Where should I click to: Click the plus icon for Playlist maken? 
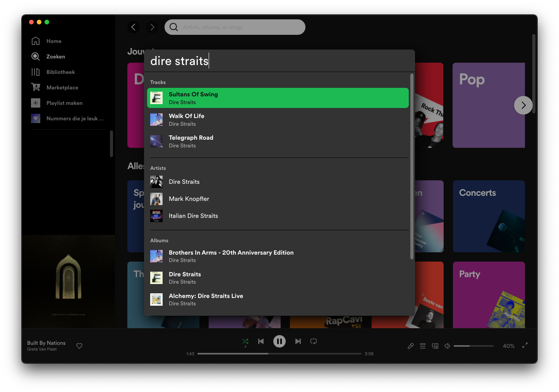click(36, 103)
